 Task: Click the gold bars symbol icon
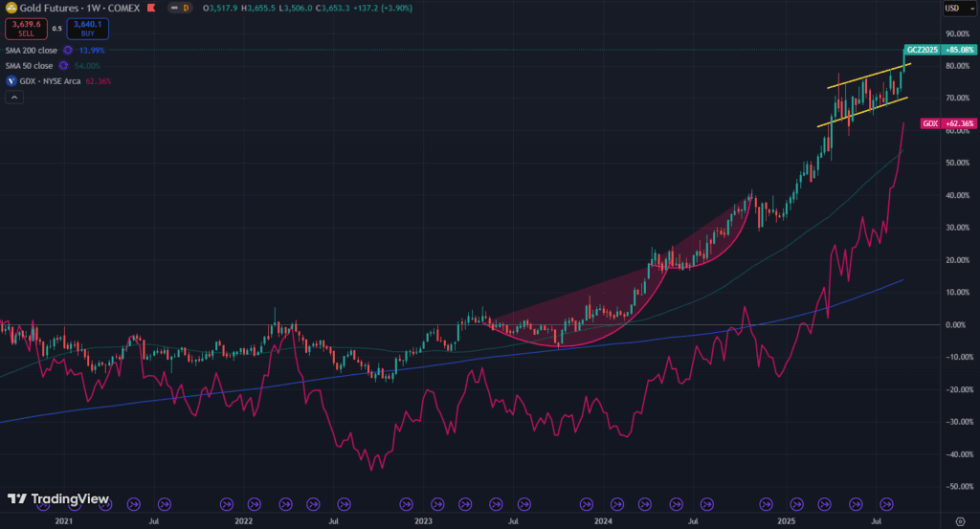[10, 8]
